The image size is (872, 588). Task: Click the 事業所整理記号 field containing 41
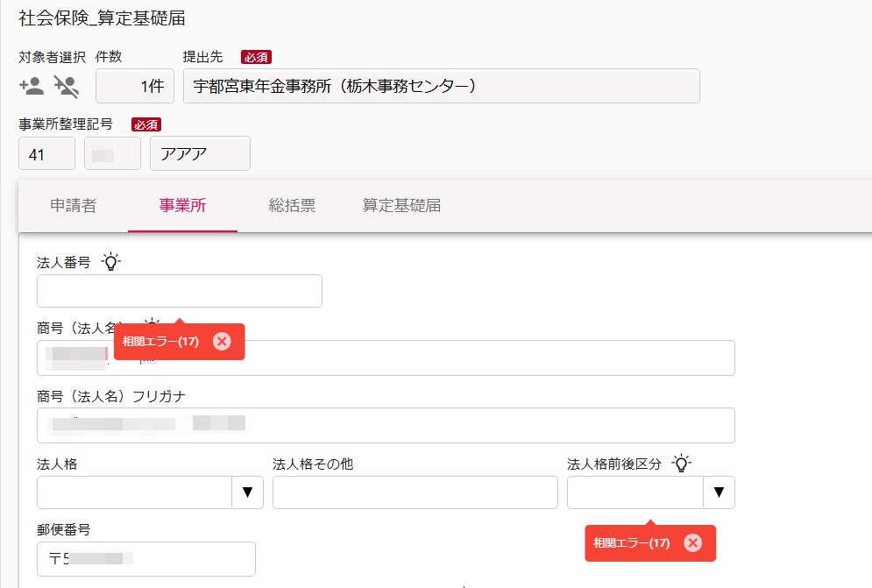(46, 153)
